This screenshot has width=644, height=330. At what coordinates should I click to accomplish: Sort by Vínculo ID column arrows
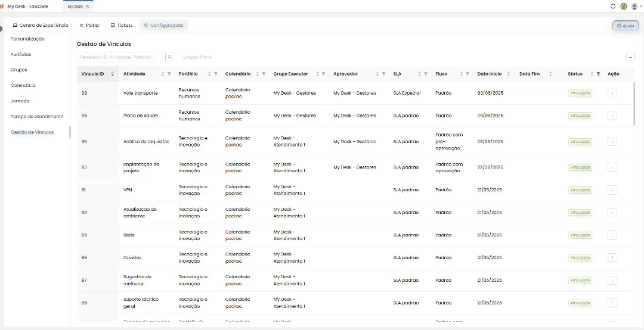coord(112,74)
